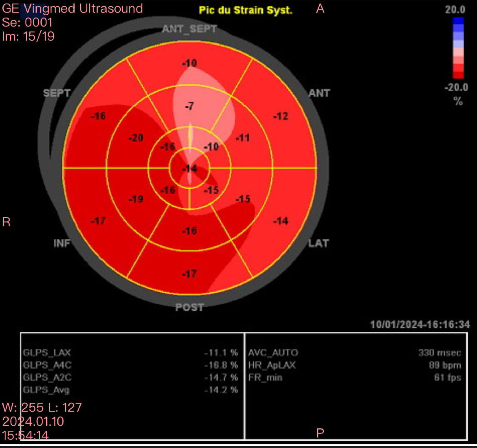Select the -19 mid inferior segment
Screen dimensions: 477x448
tap(136, 199)
